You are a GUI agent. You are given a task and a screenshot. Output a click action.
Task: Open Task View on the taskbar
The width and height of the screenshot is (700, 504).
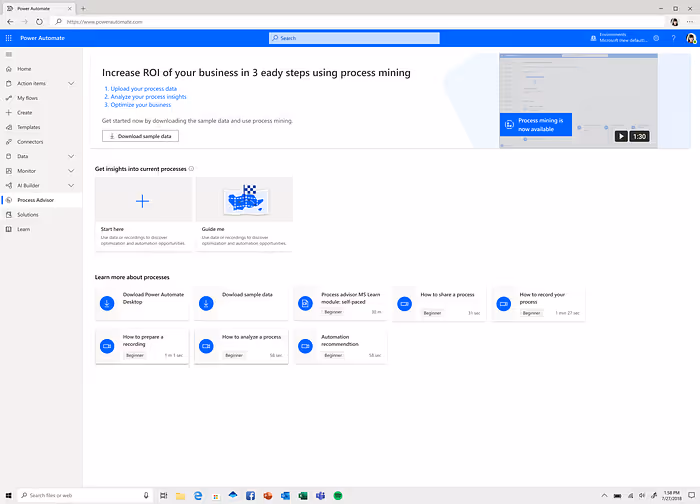click(x=163, y=496)
